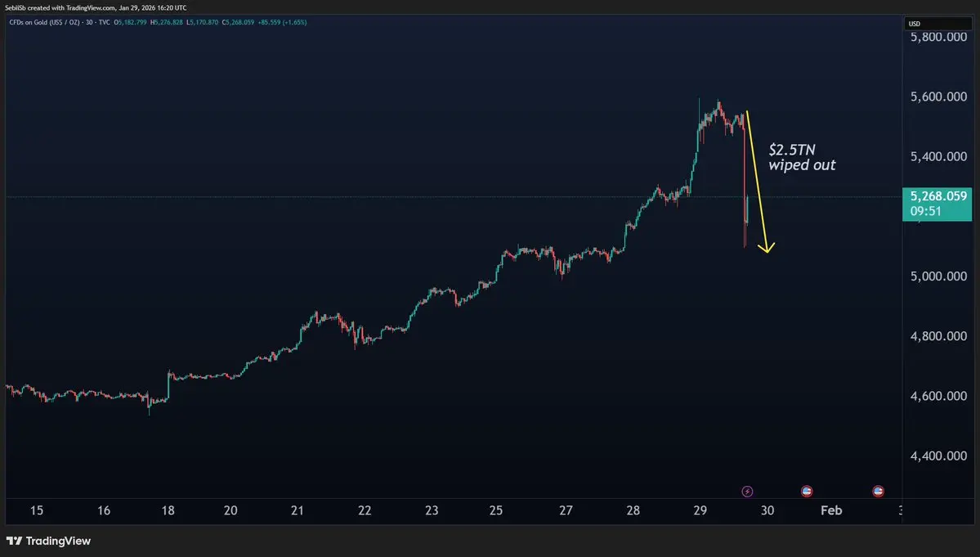Click the Feb label on the time axis
The width and height of the screenshot is (980, 557).
(x=831, y=510)
